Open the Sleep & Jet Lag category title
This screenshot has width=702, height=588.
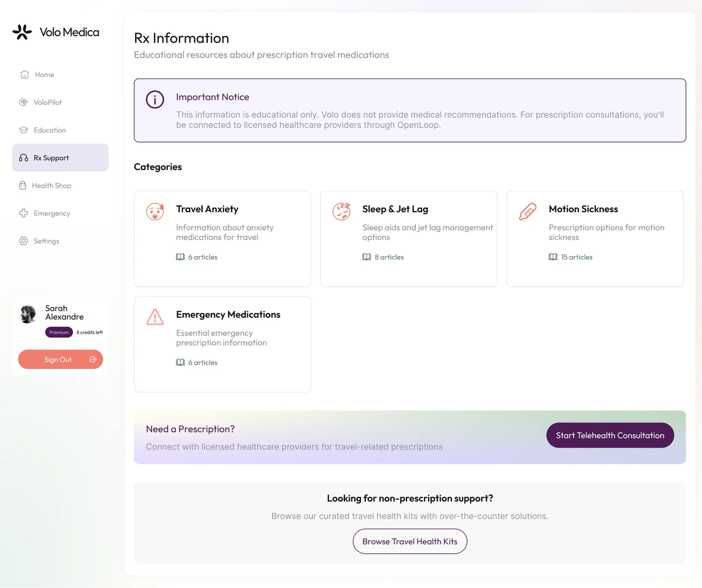(395, 209)
